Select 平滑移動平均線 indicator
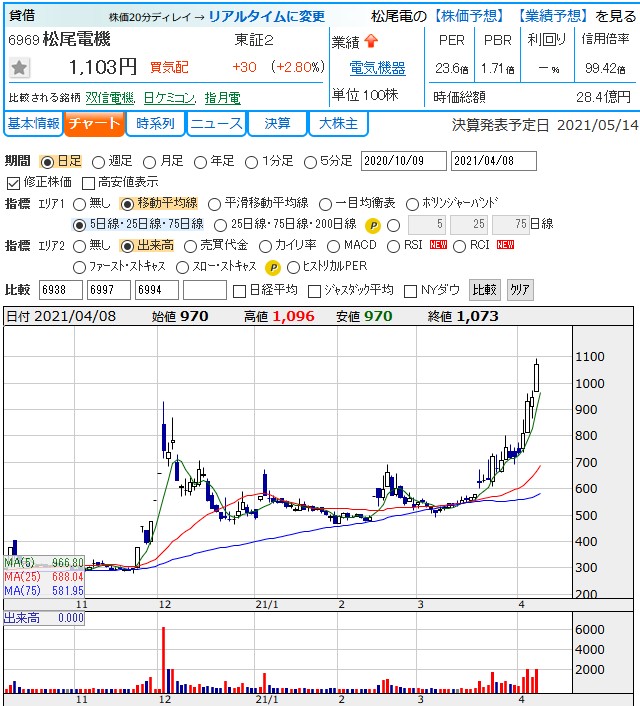 214,204
